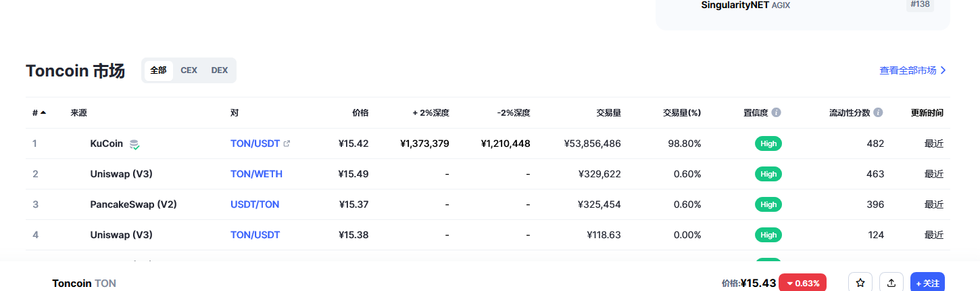Click Toncoin TON title in bottom bar
The height and width of the screenshot is (291, 980).
tap(84, 284)
